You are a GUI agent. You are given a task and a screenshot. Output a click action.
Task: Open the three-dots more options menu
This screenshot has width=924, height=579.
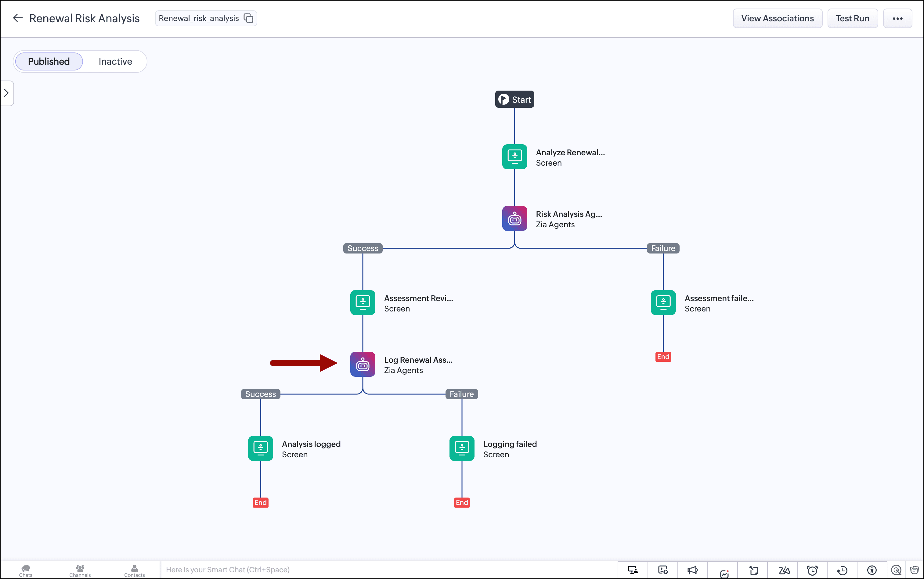tap(897, 18)
